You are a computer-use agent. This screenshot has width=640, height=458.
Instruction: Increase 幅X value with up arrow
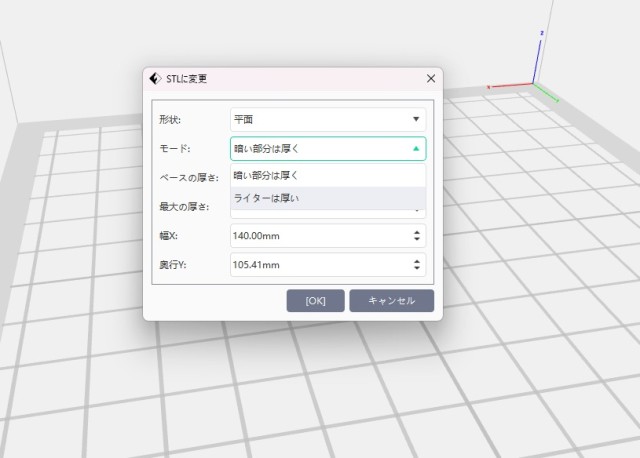[417, 231]
